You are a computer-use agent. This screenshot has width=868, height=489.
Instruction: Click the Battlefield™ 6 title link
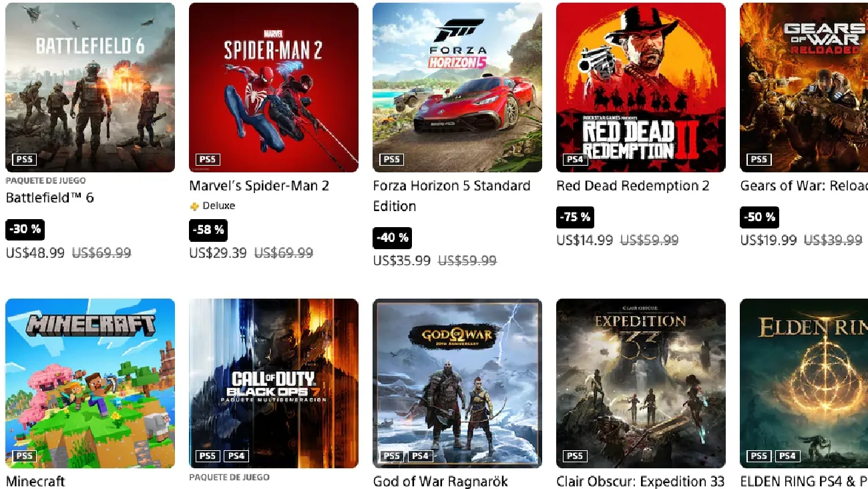[x=50, y=198]
